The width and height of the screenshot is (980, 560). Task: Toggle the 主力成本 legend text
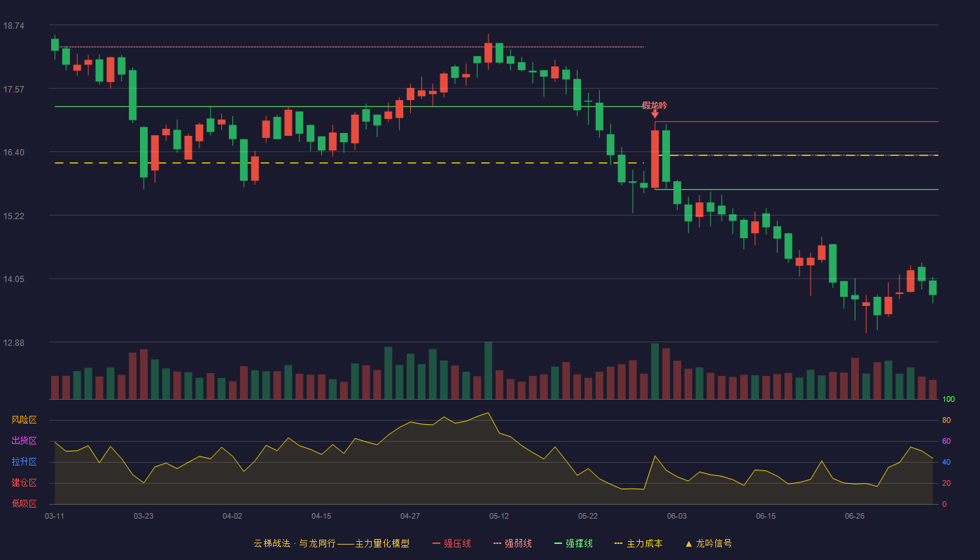coord(644,543)
